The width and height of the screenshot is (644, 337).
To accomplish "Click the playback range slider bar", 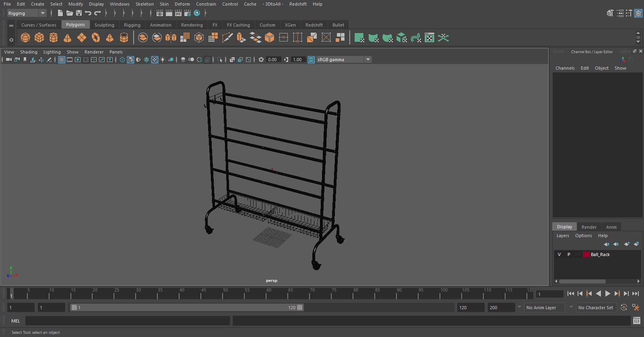I will coord(187,308).
